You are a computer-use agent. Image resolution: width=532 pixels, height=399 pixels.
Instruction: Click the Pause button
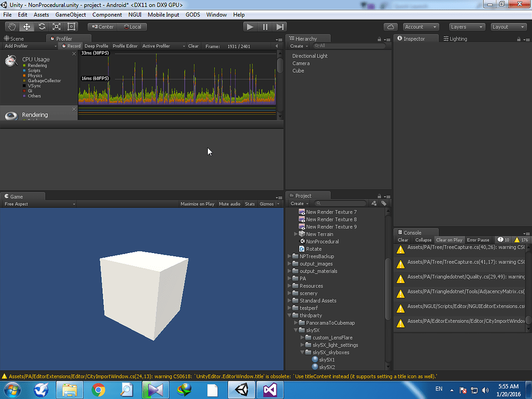coord(265,26)
